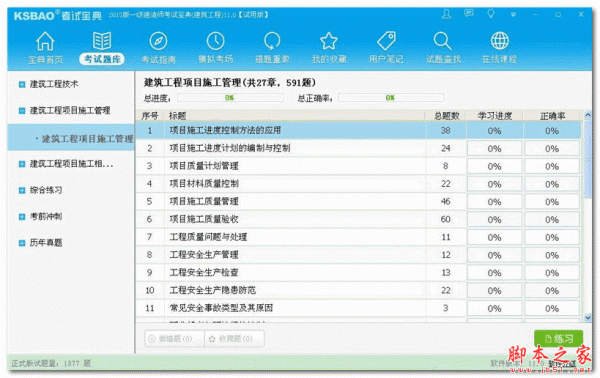Expand 综合练习 tree node
This screenshot has width=600, height=378.
(22, 190)
